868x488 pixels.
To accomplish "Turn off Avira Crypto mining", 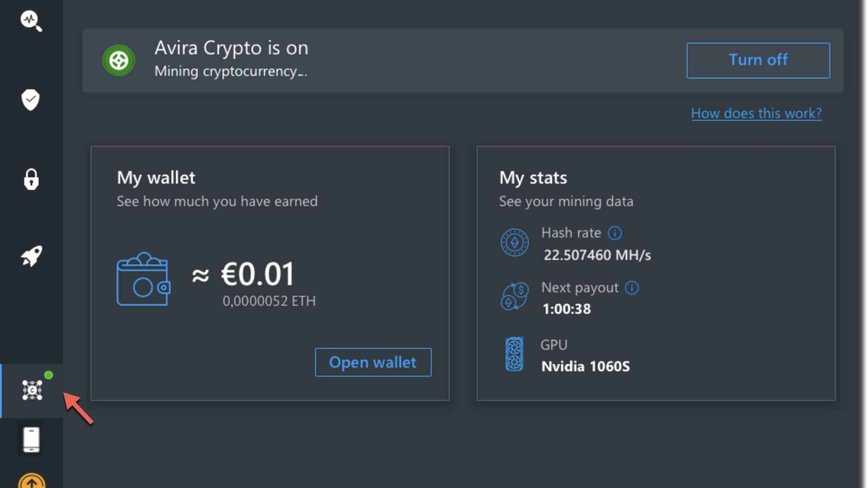I will click(x=758, y=60).
